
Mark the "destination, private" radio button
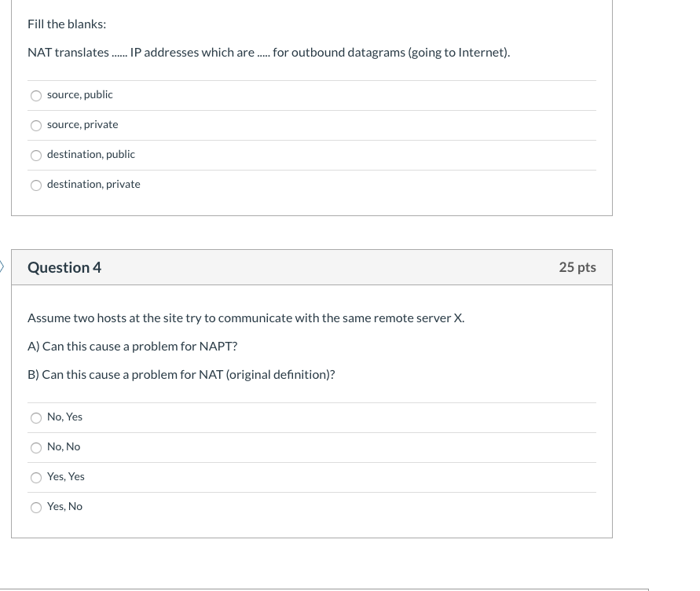coord(36,185)
